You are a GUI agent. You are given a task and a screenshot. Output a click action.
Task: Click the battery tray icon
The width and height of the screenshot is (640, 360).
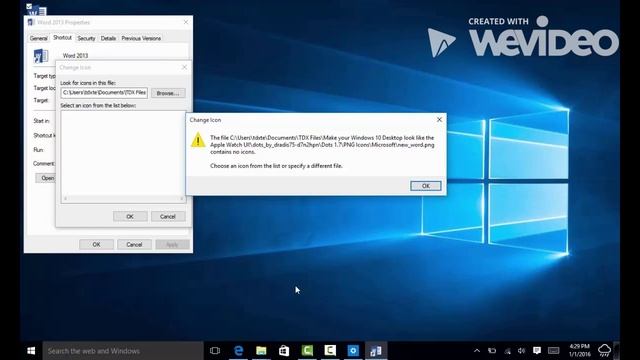tap(492, 351)
